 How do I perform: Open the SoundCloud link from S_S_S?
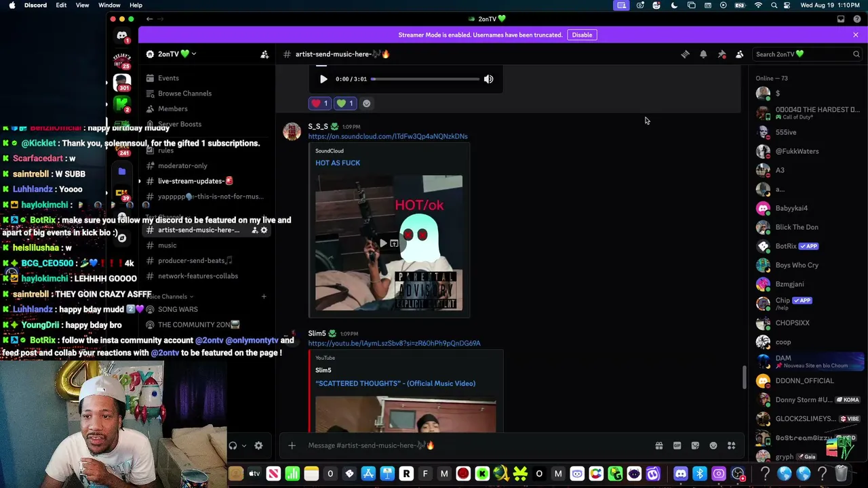pyautogui.click(x=388, y=136)
